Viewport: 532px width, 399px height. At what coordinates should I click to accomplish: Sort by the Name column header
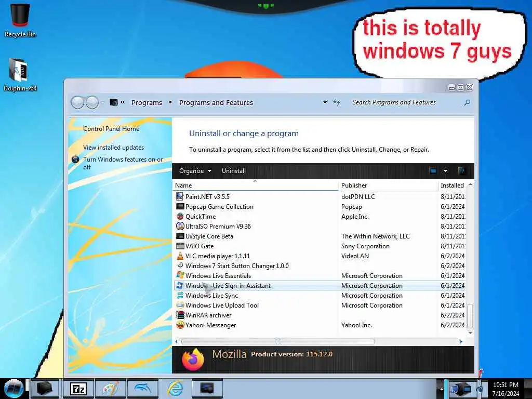point(255,185)
